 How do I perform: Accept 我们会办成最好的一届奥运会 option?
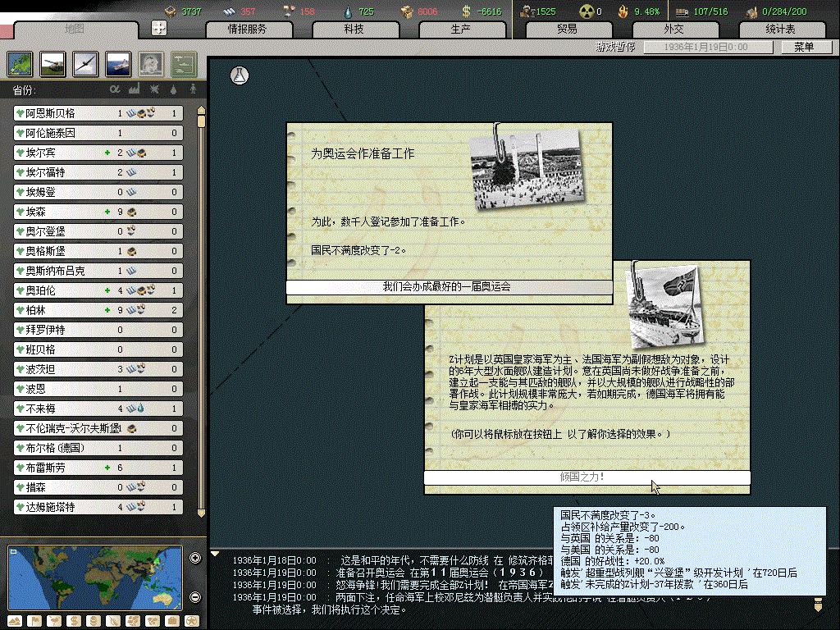coord(449,287)
